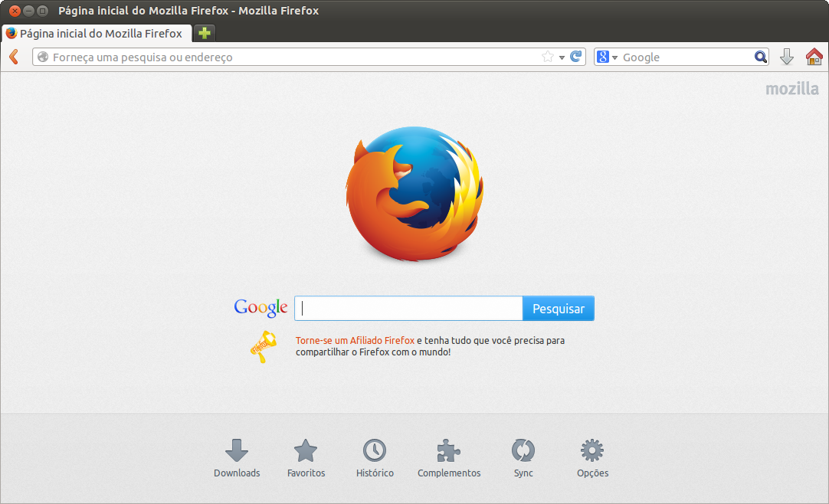This screenshot has width=829, height=504.
Task: Bookmark this page with the star icon
Action: point(548,57)
